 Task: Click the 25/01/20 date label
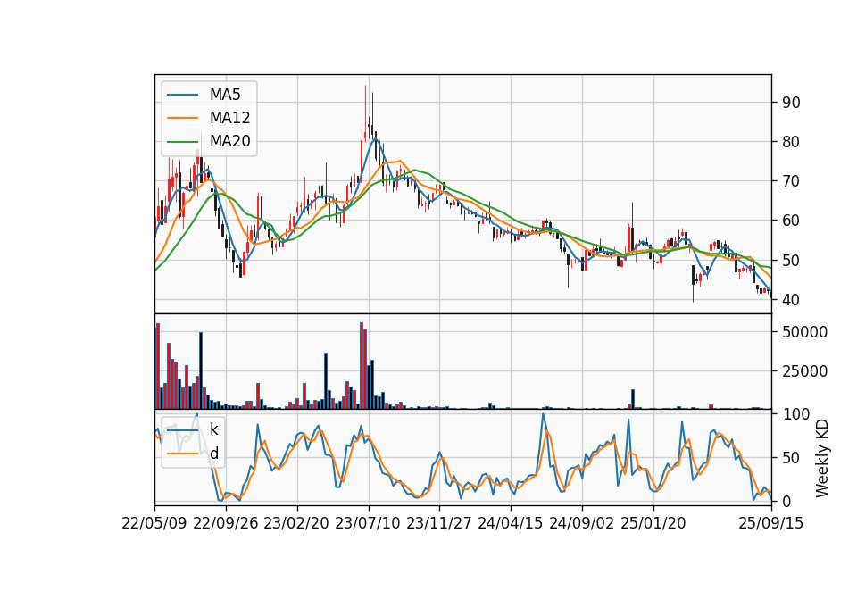653,523
